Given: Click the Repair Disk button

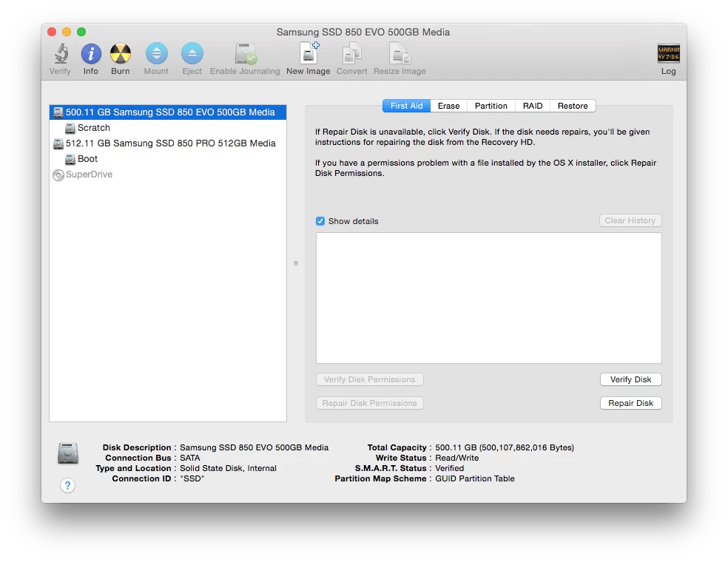Looking at the screenshot, I should pos(630,403).
